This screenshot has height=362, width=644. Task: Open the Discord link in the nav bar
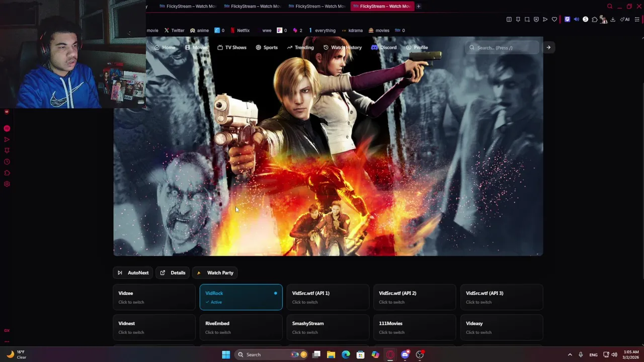(384, 47)
